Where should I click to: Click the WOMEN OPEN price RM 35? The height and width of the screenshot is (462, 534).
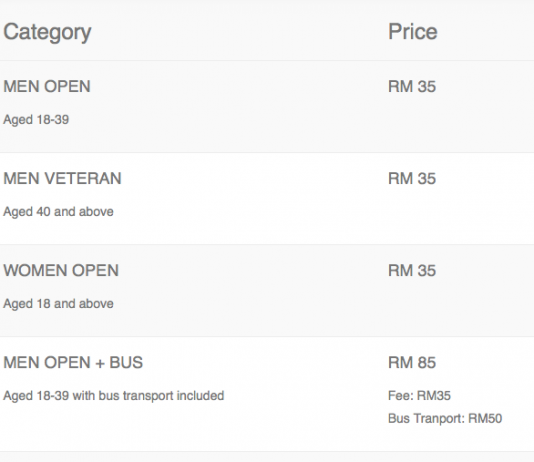click(x=412, y=270)
